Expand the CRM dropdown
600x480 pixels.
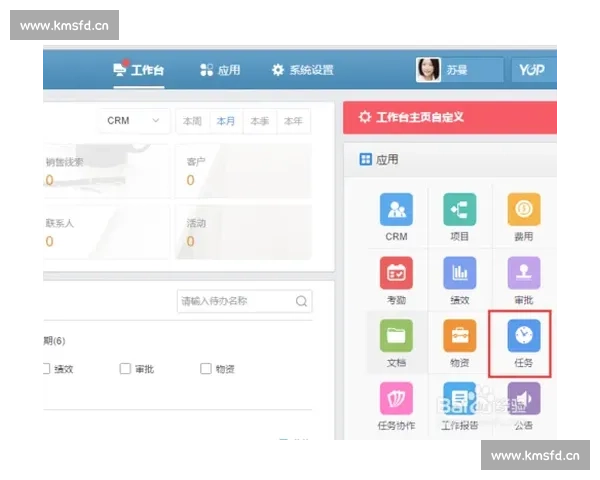pos(134,121)
